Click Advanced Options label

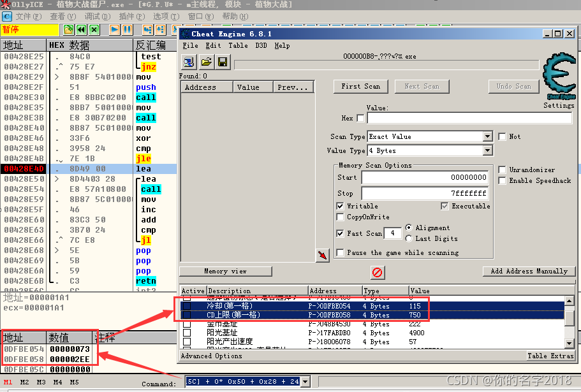pos(212,356)
